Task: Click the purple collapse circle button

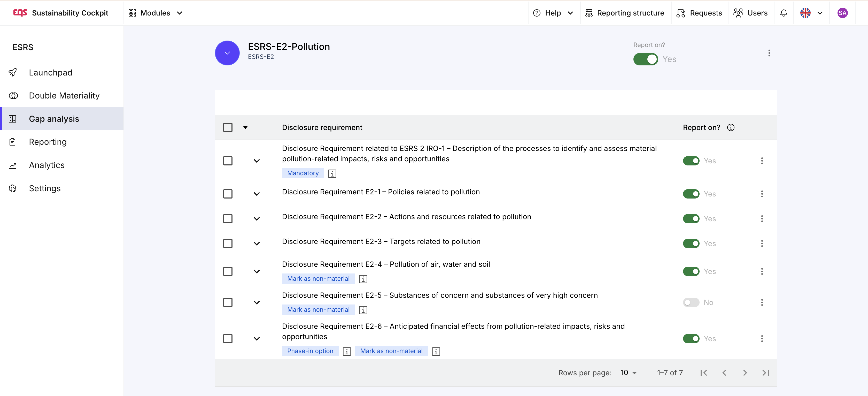Action: coord(227,53)
